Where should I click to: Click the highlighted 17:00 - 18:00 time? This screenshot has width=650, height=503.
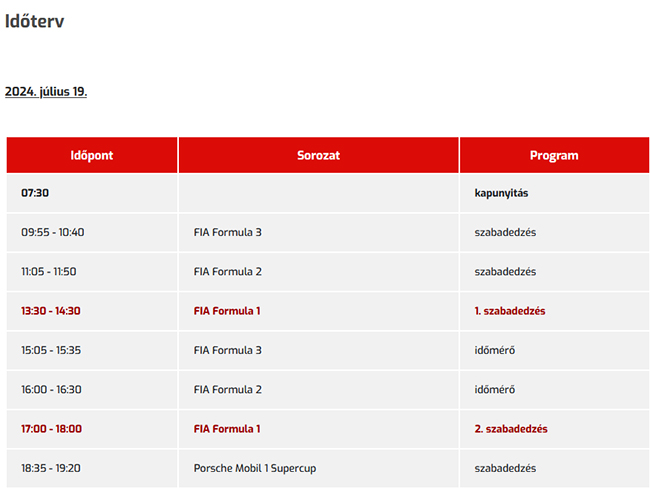pyautogui.click(x=51, y=429)
